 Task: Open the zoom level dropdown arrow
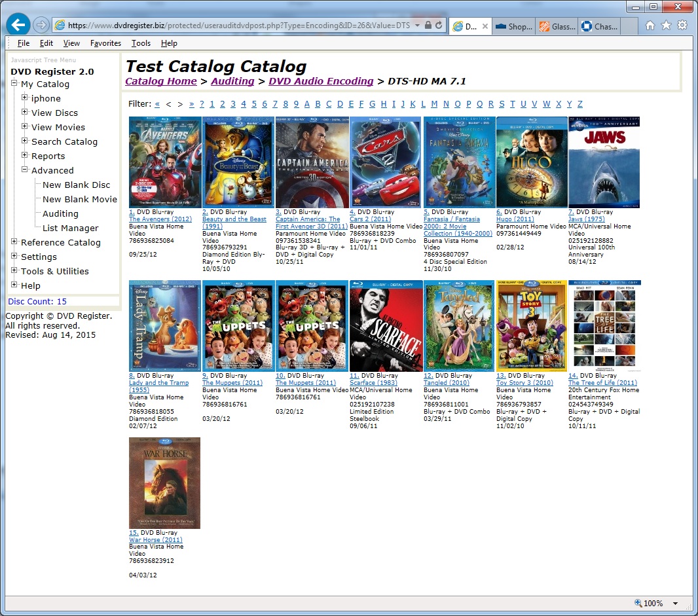[675, 604]
